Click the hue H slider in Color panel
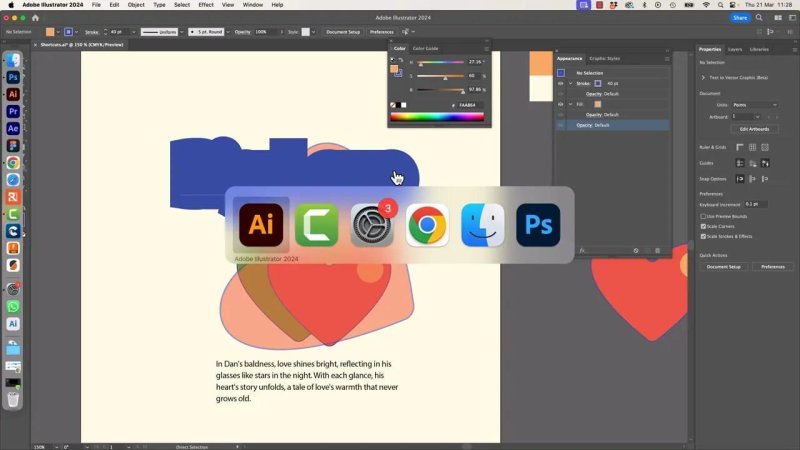Image resolution: width=800 pixels, height=450 pixels. point(440,62)
